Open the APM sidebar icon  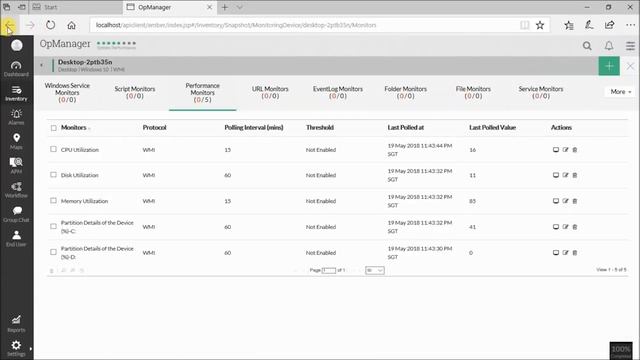(16, 165)
